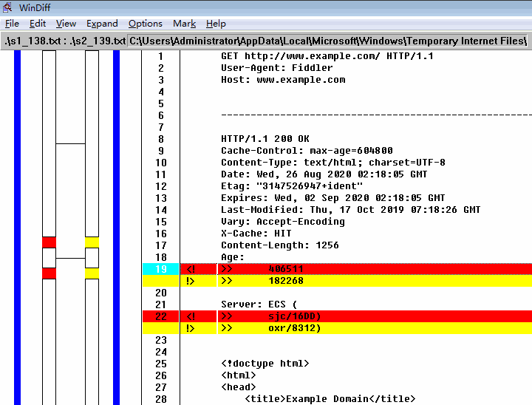Image resolution: width=532 pixels, height=405 pixels.
Task: Select the User-Agent: Fiddler line
Action: tap(277, 68)
